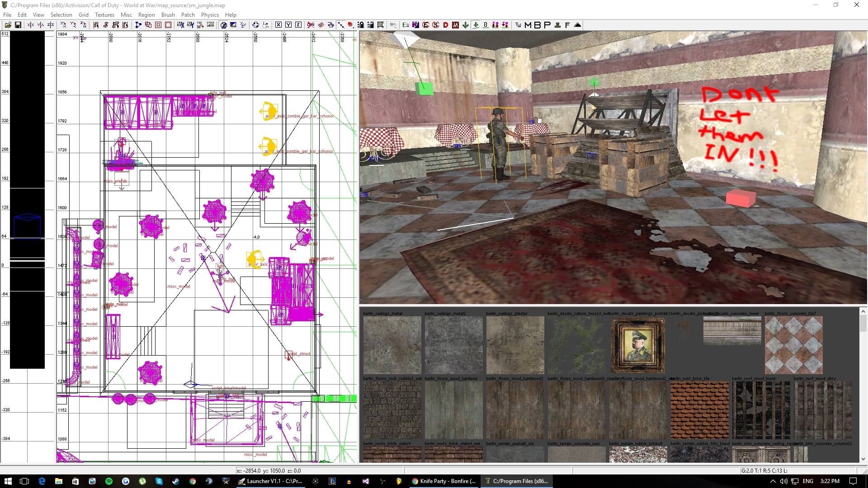
Task: Open the File menu
Action: pos(7,14)
